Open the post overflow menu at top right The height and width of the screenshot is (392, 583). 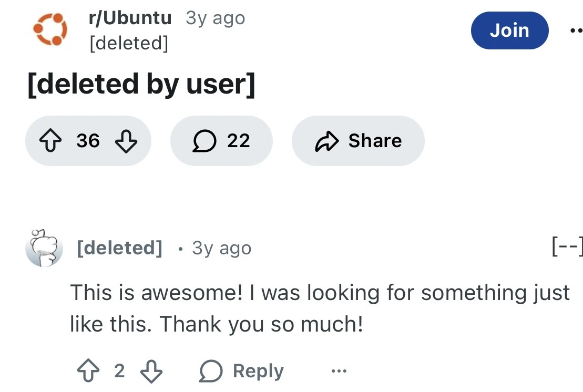[576, 30]
